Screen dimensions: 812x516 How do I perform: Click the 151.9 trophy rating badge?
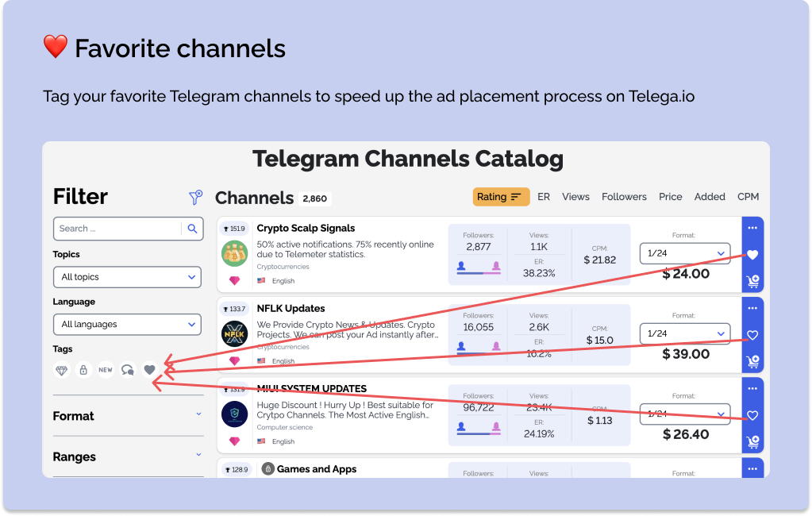tap(234, 229)
